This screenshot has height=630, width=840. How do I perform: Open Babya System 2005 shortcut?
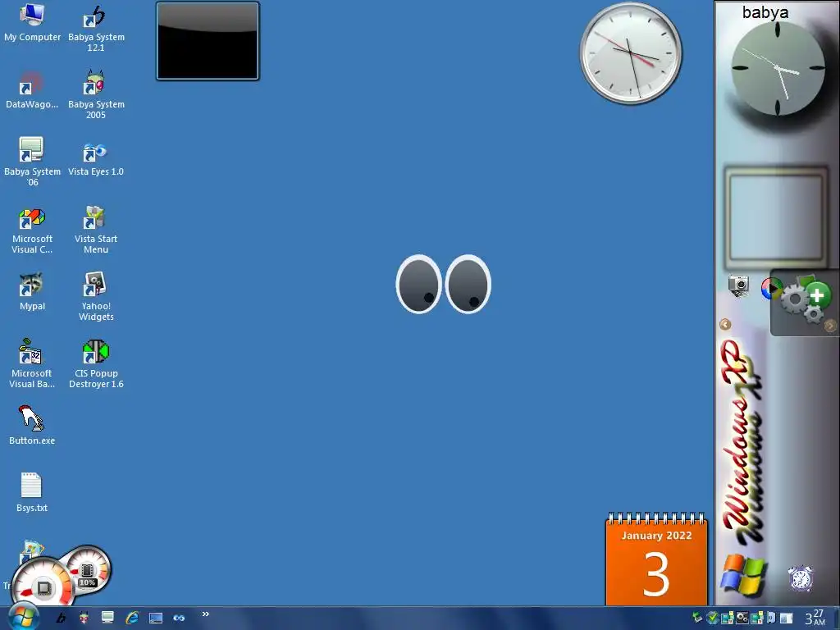pyautogui.click(x=96, y=95)
